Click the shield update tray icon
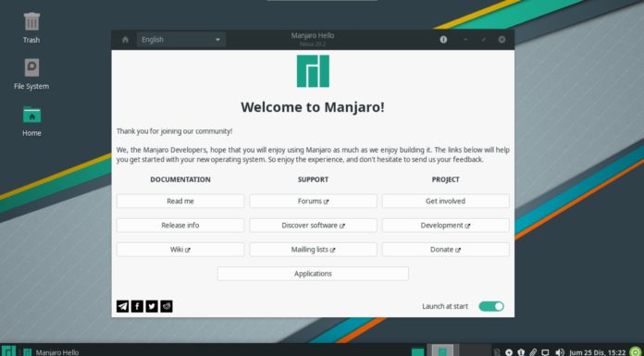 point(521,352)
